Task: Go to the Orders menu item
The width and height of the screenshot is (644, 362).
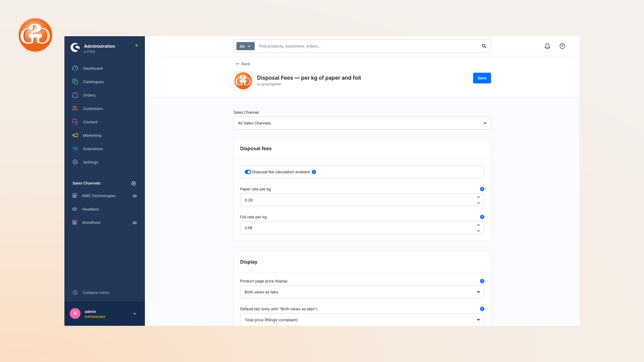Action: point(89,95)
